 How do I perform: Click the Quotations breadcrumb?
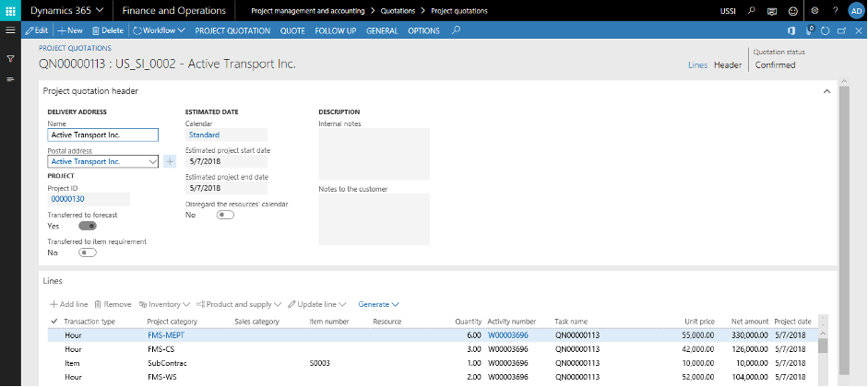pos(398,10)
